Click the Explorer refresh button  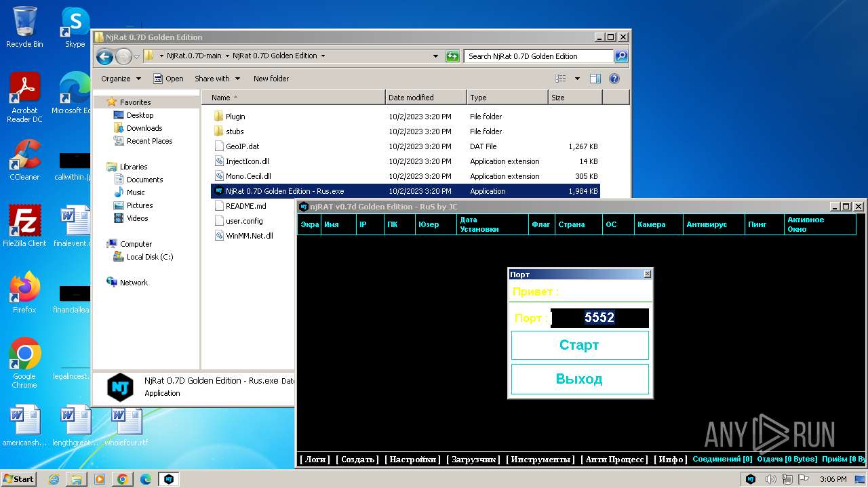point(452,56)
